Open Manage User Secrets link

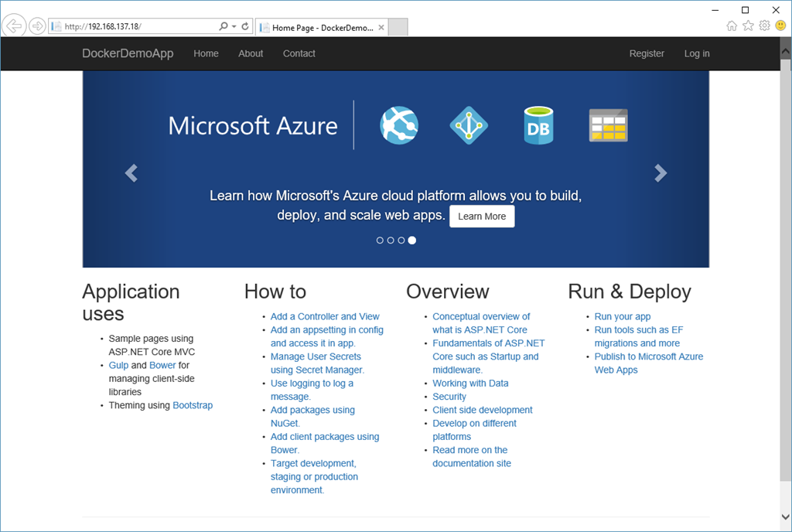click(317, 363)
